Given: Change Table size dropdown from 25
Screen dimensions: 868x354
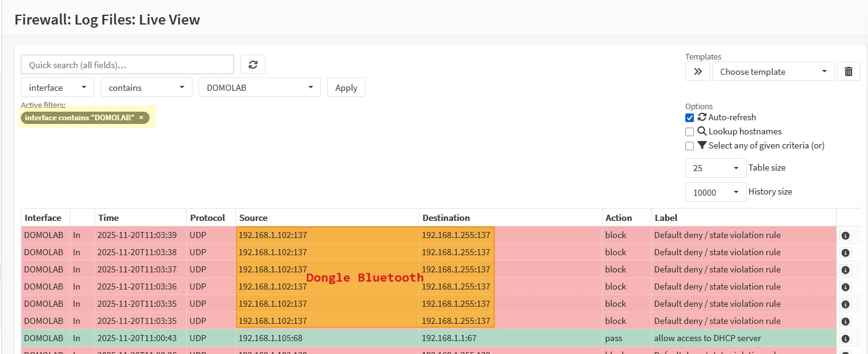Looking at the screenshot, I should [715, 168].
